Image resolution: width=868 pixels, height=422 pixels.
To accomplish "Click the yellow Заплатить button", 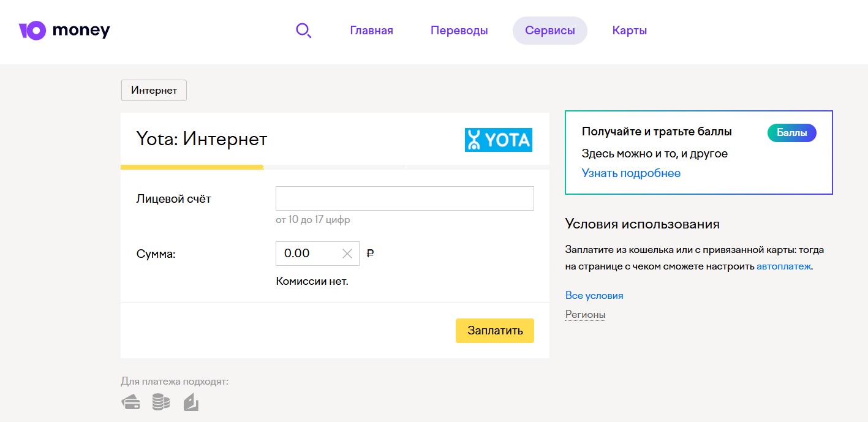I will [495, 331].
